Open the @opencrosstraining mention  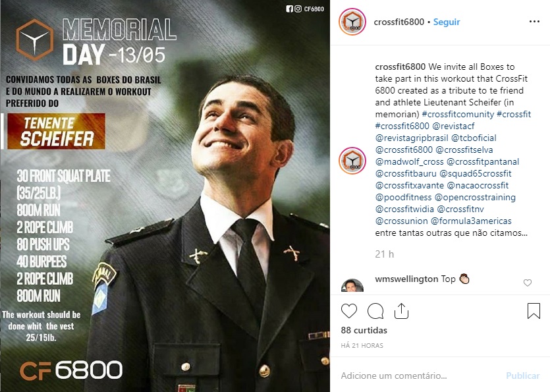tap(475, 197)
